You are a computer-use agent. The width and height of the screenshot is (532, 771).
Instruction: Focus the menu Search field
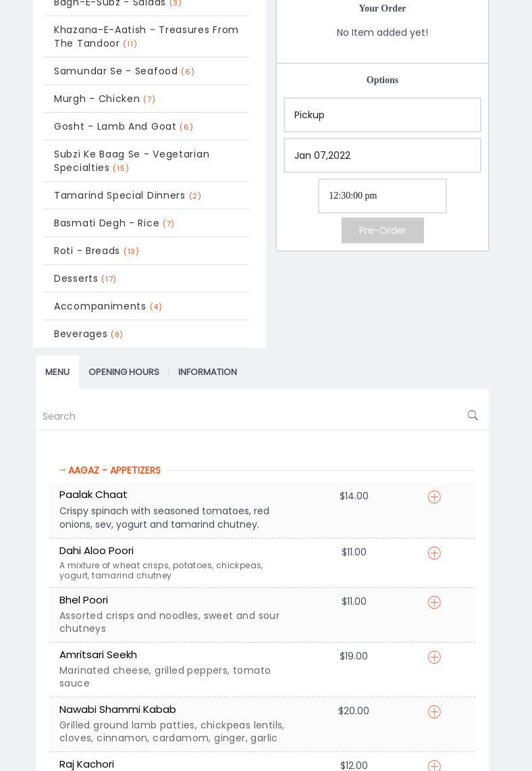click(x=250, y=416)
